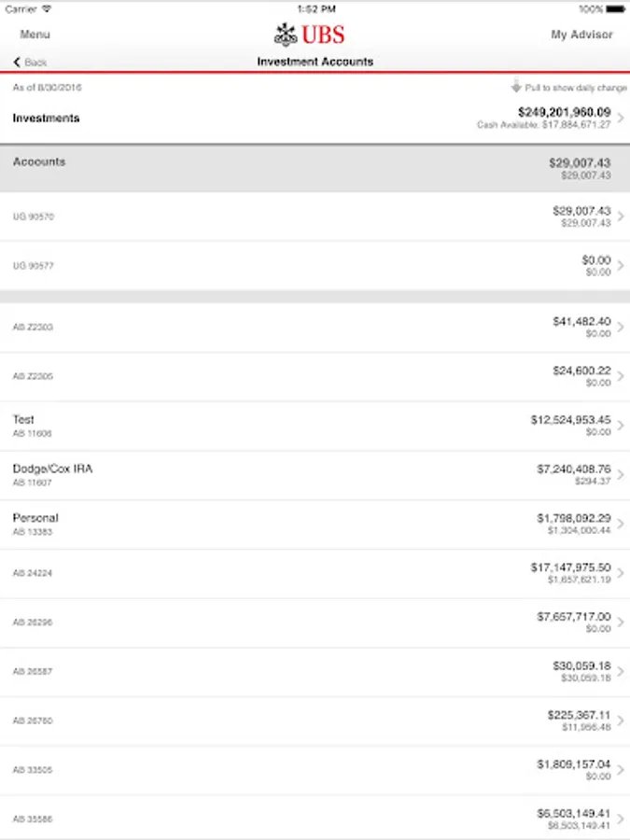Open the $225,367.11 account row
Image resolution: width=630 pixels, height=840 pixels.
point(315,721)
